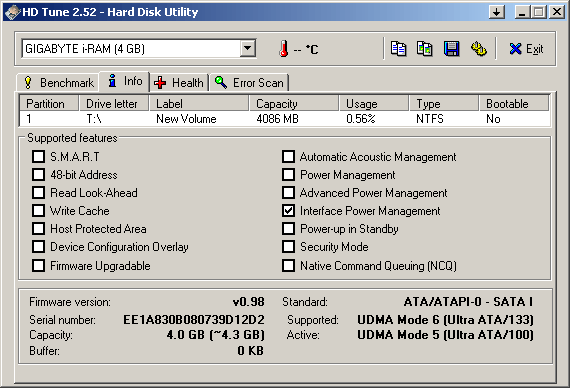The height and width of the screenshot is (388, 570).
Task: Click the save screenshot floppy disk icon
Action: click(451, 48)
